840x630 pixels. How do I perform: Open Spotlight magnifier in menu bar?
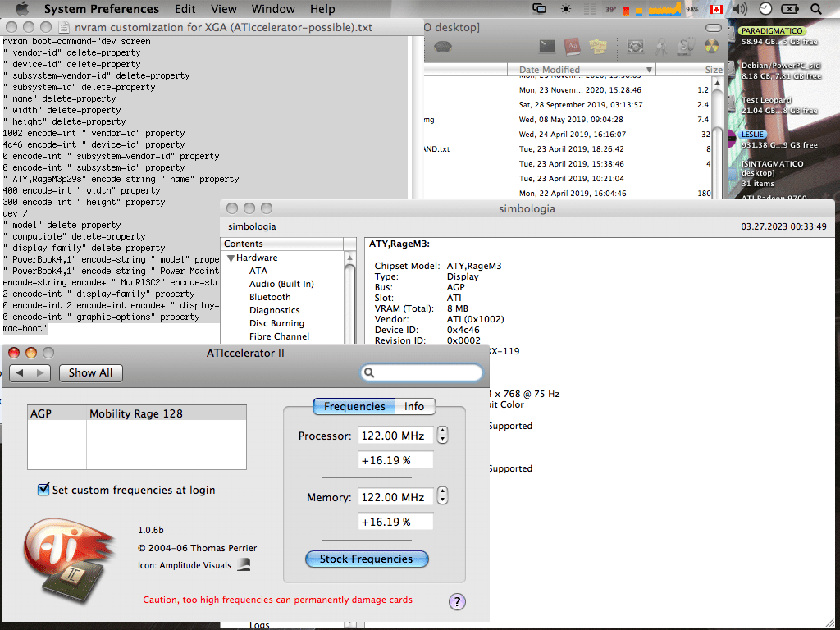pos(816,9)
